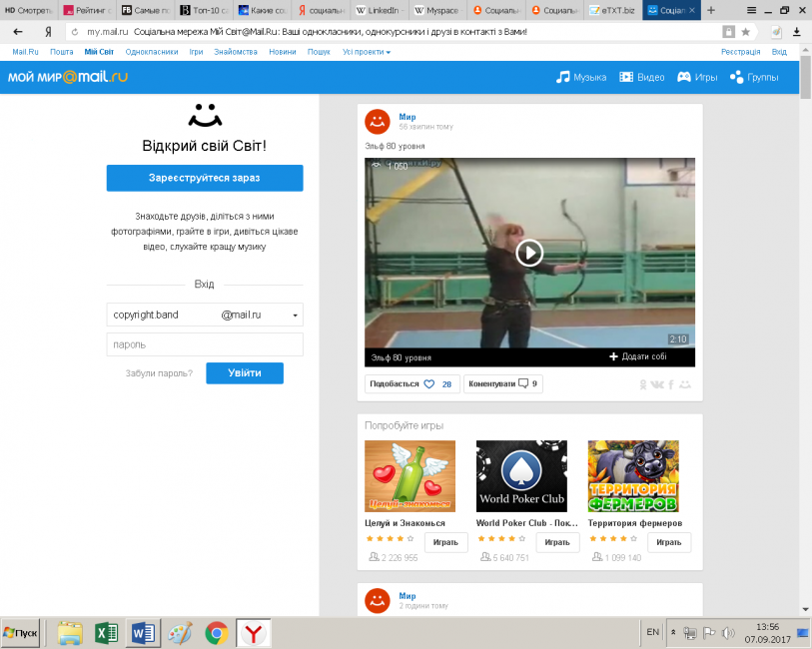812x649 pixels.
Task: Click the EN language indicator
Action: pos(652,632)
